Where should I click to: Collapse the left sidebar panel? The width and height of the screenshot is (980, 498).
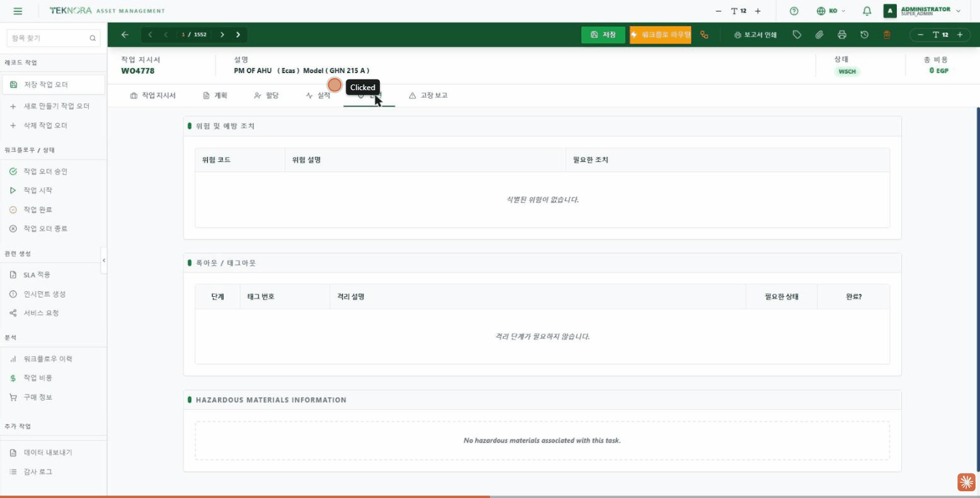[x=104, y=260]
